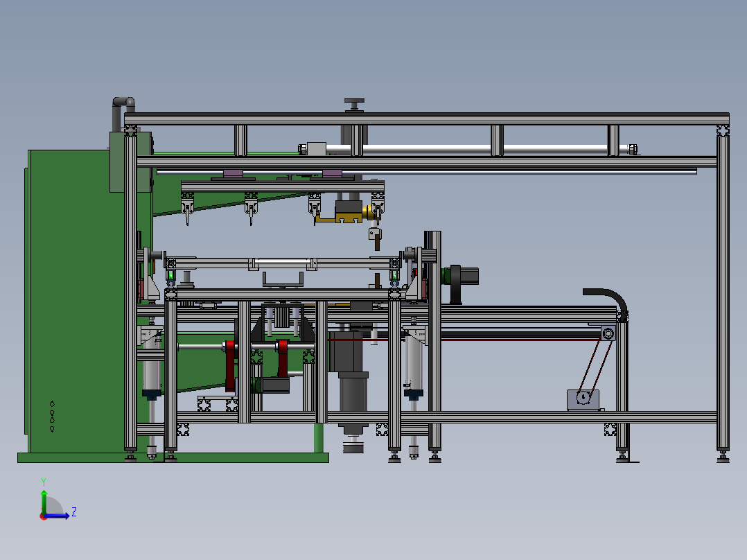Select the gray pulley box with belt

(583, 399)
